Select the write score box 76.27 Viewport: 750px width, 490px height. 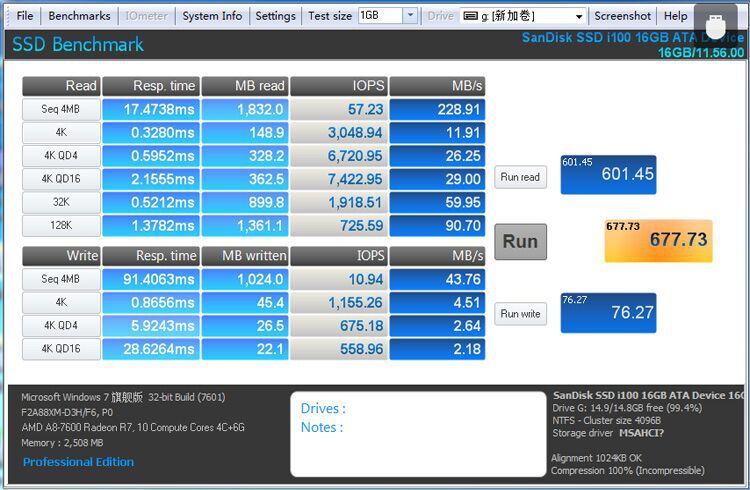(608, 313)
